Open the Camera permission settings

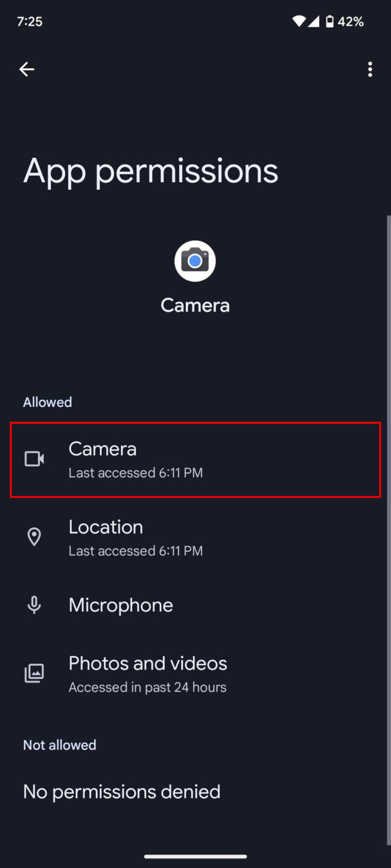[195, 459]
